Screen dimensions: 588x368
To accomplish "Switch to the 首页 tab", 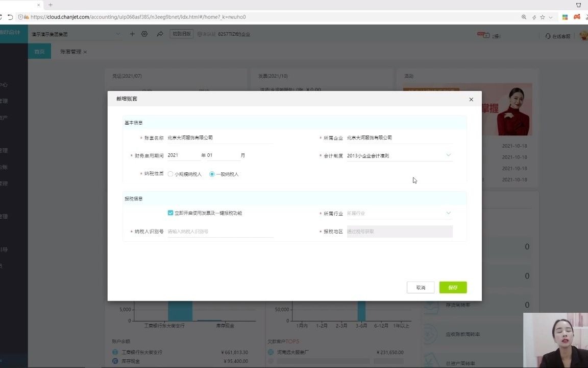I will 39,51.
